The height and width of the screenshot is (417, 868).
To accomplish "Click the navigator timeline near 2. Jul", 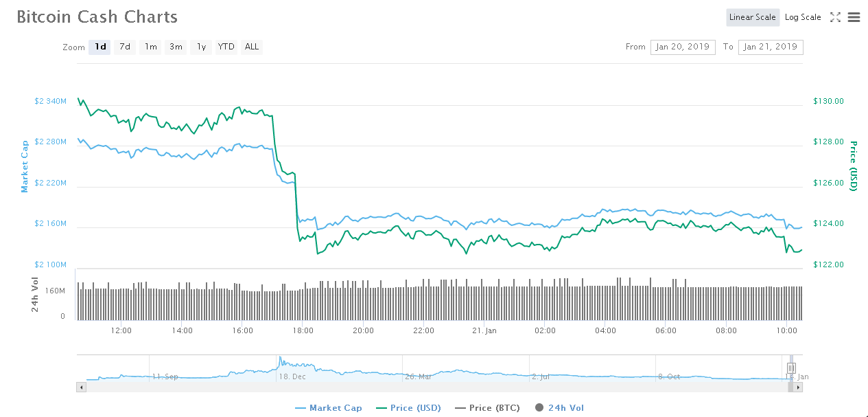I will (541, 376).
